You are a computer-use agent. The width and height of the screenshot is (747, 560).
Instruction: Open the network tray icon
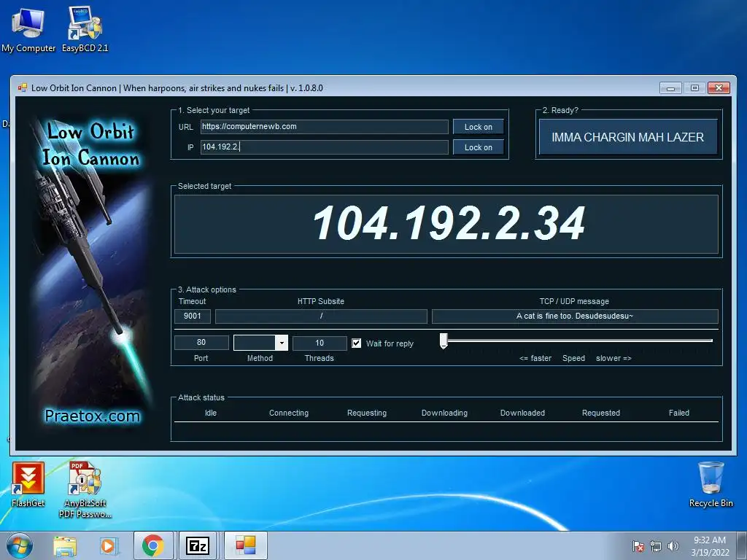[x=656, y=546]
